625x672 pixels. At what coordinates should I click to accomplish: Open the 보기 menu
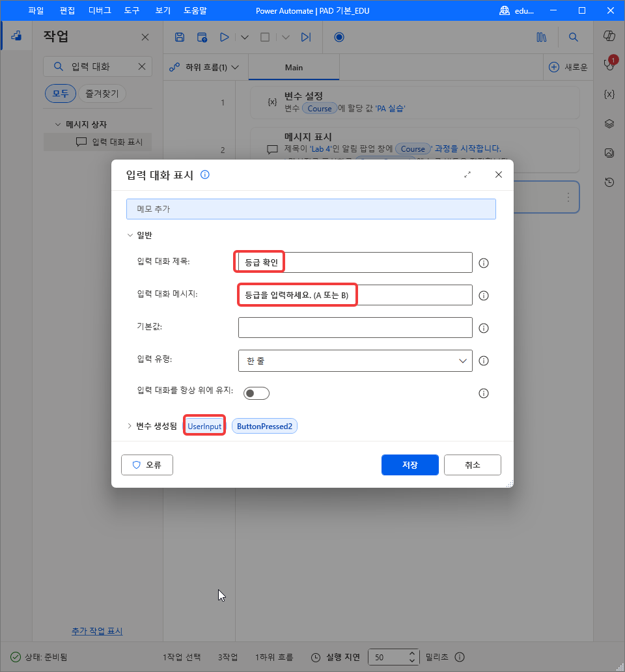(x=163, y=10)
